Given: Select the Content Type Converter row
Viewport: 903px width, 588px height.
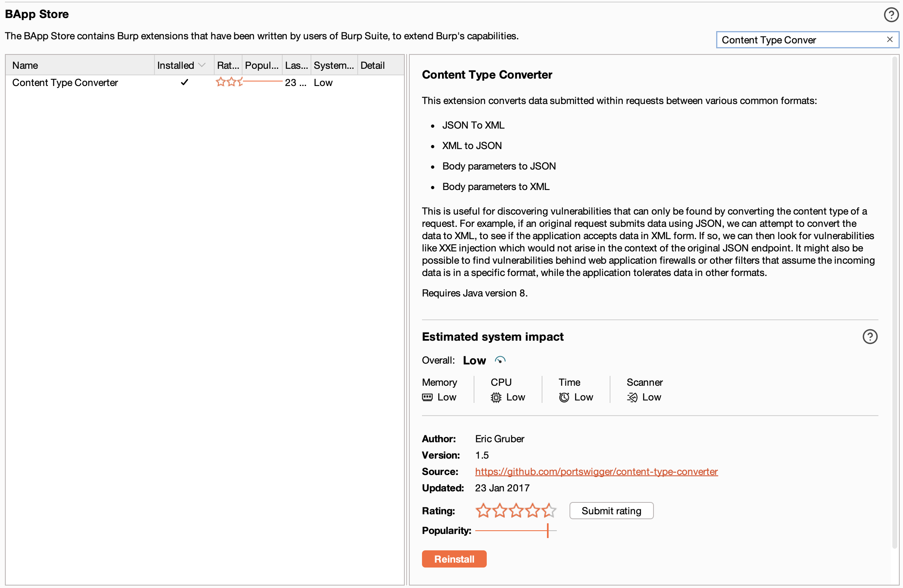Looking at the screenshot, I should [x=65, y=82].
